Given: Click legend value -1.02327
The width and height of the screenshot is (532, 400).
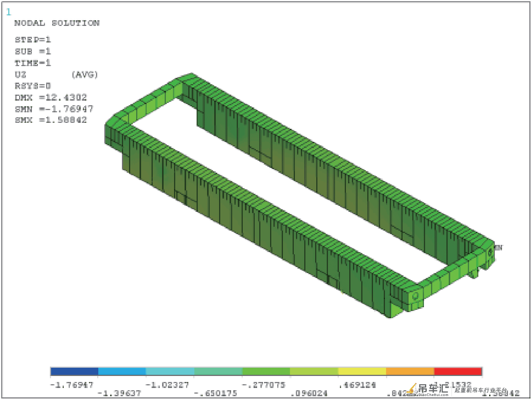Looking at the screenshot, I should [x=167, y=385].
